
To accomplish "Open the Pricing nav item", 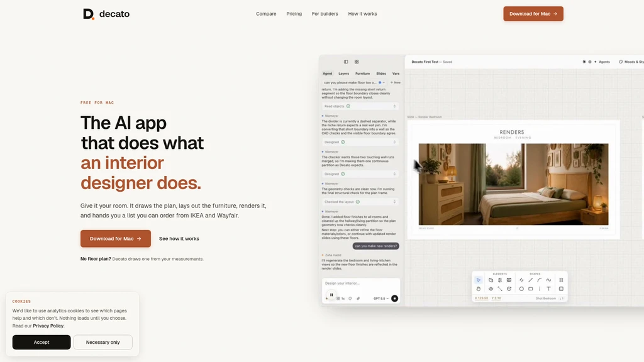I will tap(294, 14).
